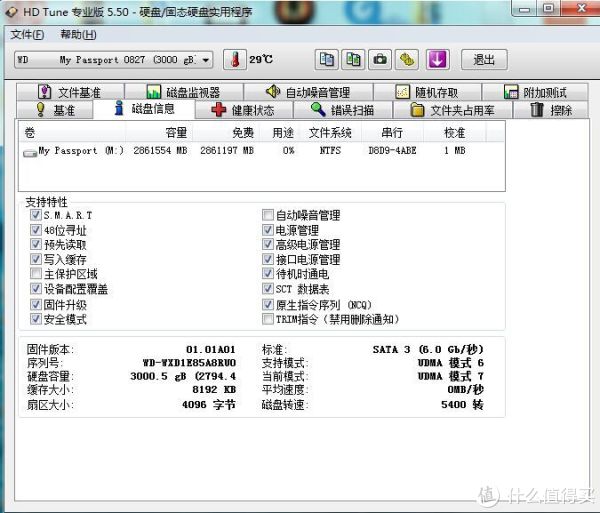The height and width of the screenshot is (513, 600).
Task: Click the UDMA 模式 7 current mode value
Action: [451, 376]
